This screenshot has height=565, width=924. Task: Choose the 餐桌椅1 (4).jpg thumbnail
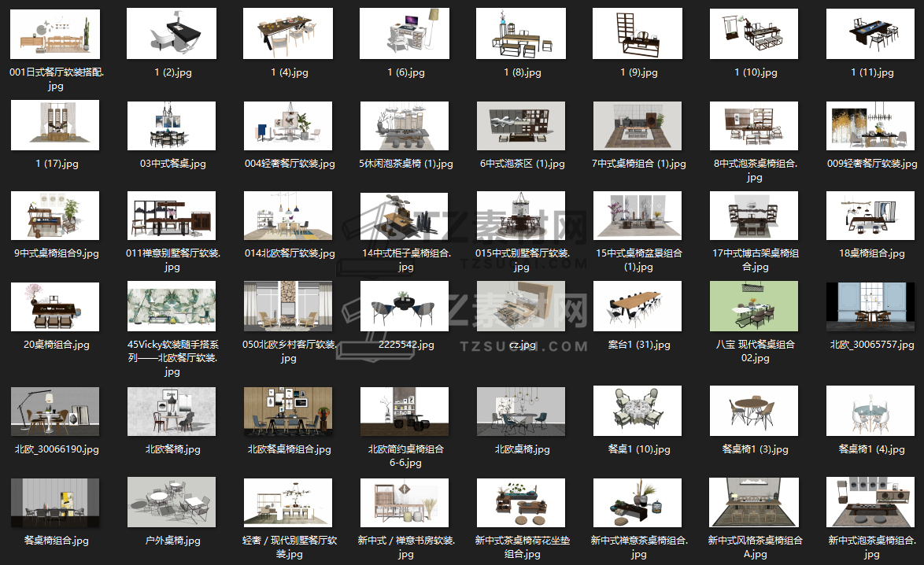pyautogui.click(x=871, y=412)
